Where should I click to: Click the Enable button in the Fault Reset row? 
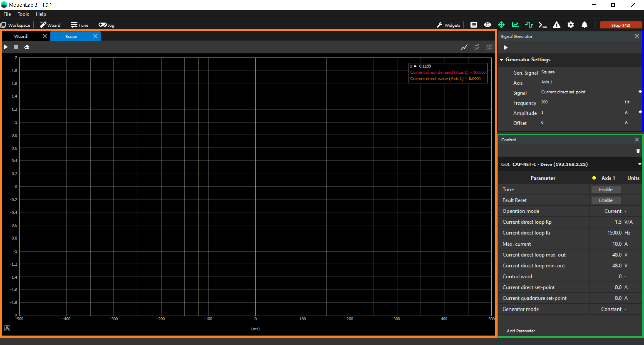[606, 200]
